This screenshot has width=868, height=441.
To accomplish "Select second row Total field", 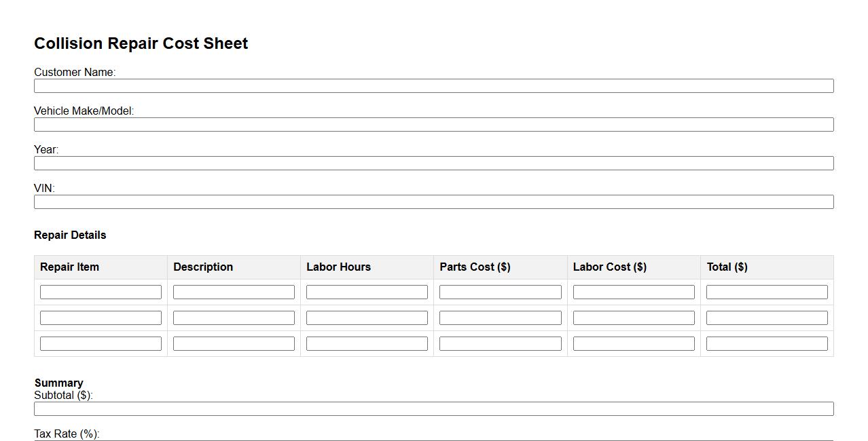I will [x=767, y=318].
